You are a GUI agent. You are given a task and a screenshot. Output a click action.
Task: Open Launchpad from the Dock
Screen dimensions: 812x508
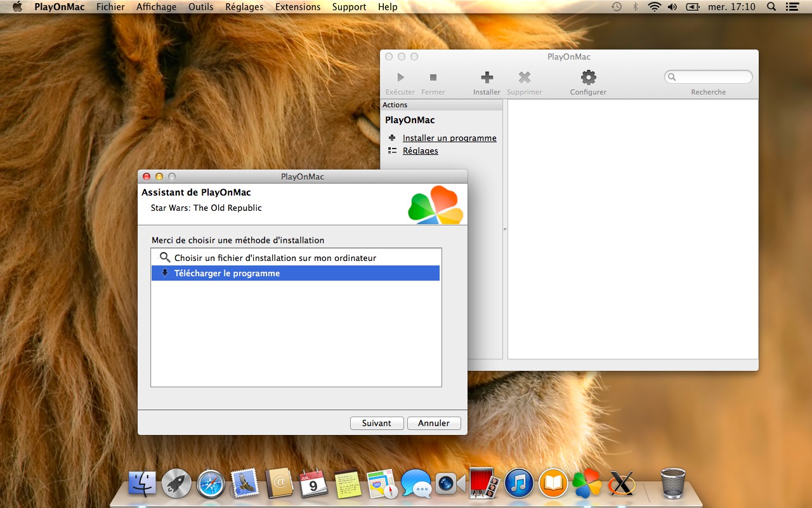(x=176, y=484)
